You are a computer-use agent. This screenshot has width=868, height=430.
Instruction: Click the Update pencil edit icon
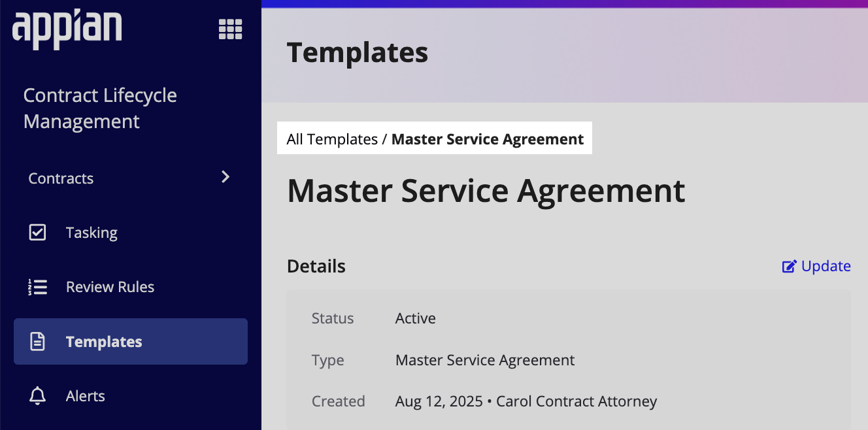pos(790,266)
